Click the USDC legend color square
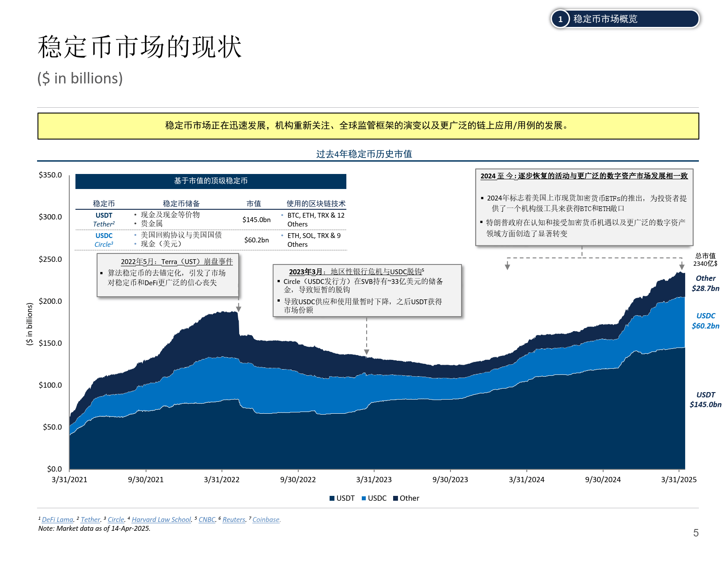This screenshot has height=563, width=728. pyautogui.click(x=364, y=499)
